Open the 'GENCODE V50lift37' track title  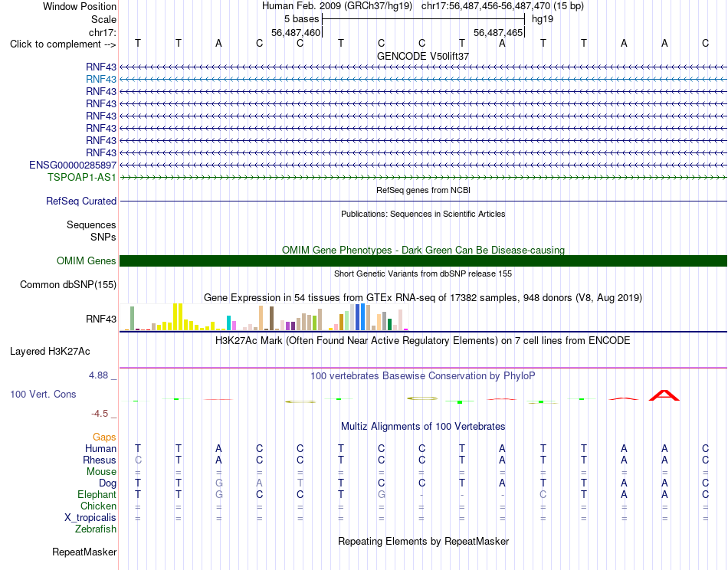click(x=422, y=56)
